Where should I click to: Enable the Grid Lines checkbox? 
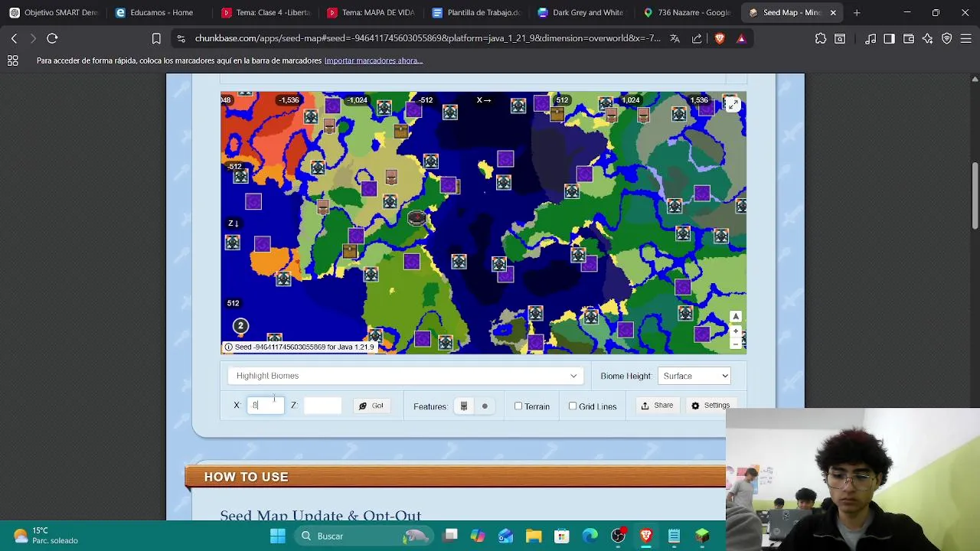[x=573, y=406]
